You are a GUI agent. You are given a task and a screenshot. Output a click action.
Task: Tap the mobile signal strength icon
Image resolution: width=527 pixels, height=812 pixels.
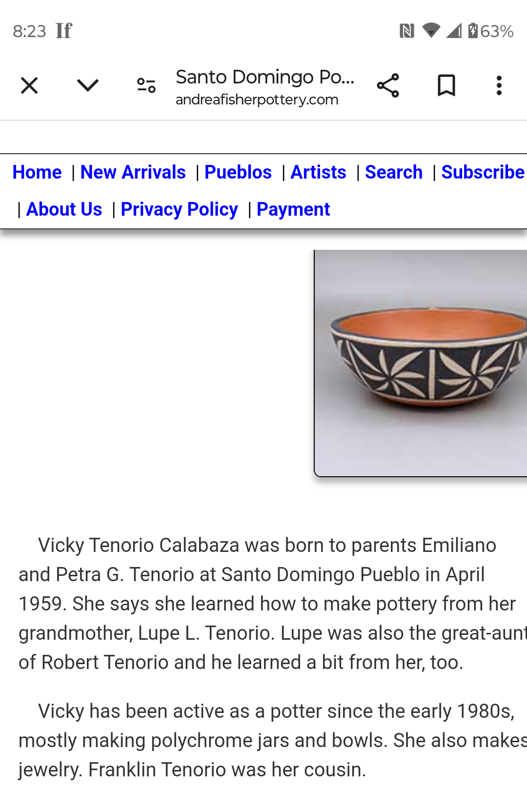454,31
